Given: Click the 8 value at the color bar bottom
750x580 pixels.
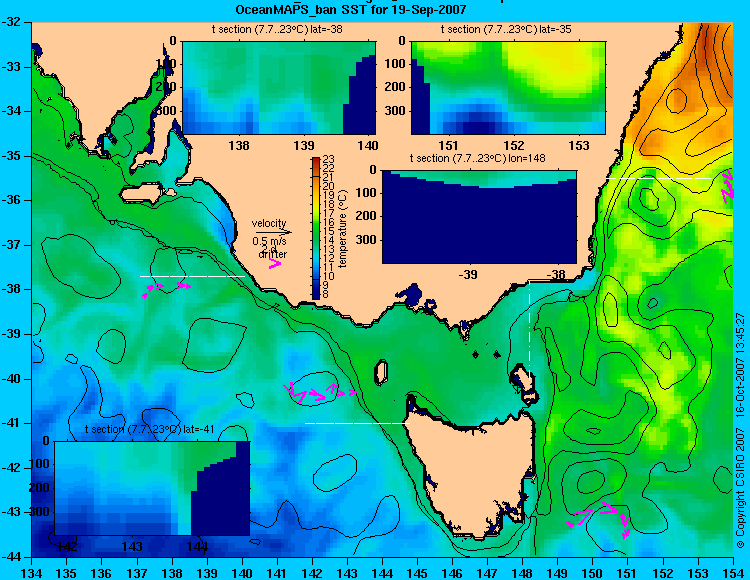Looking at the screenshot, I should 326,295.
